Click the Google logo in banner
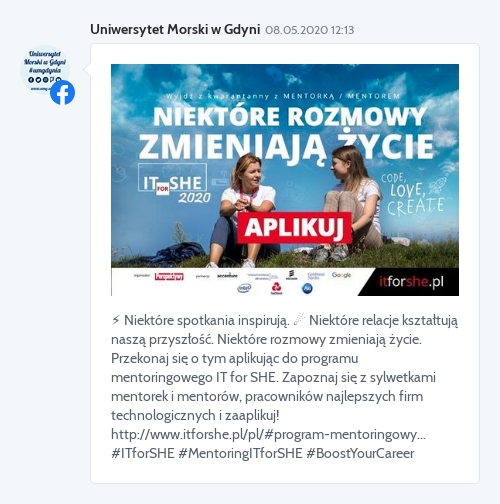Viewport: 500px width, 504px height. (x=341, y=275)
